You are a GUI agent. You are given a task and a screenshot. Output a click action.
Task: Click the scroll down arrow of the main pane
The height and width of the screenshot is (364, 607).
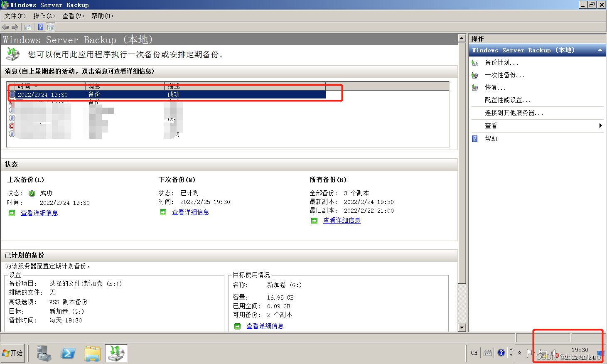pyautogui.click(x=462, y=327)
